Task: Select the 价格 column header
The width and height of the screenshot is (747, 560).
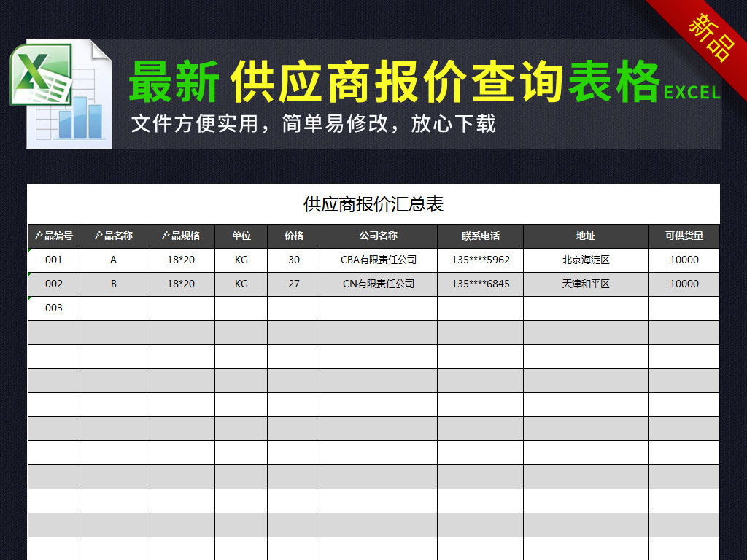Action: (293, 236)
